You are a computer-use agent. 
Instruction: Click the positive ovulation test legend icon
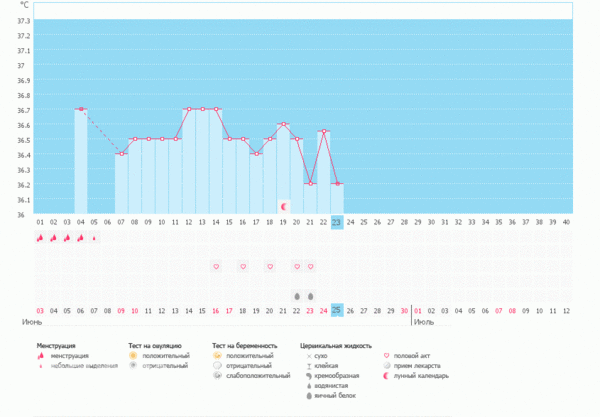tap(133, 355)
